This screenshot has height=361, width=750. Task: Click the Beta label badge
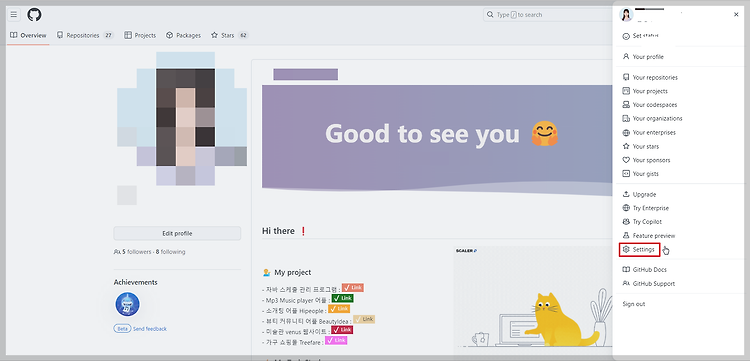(x=122, y=329)
